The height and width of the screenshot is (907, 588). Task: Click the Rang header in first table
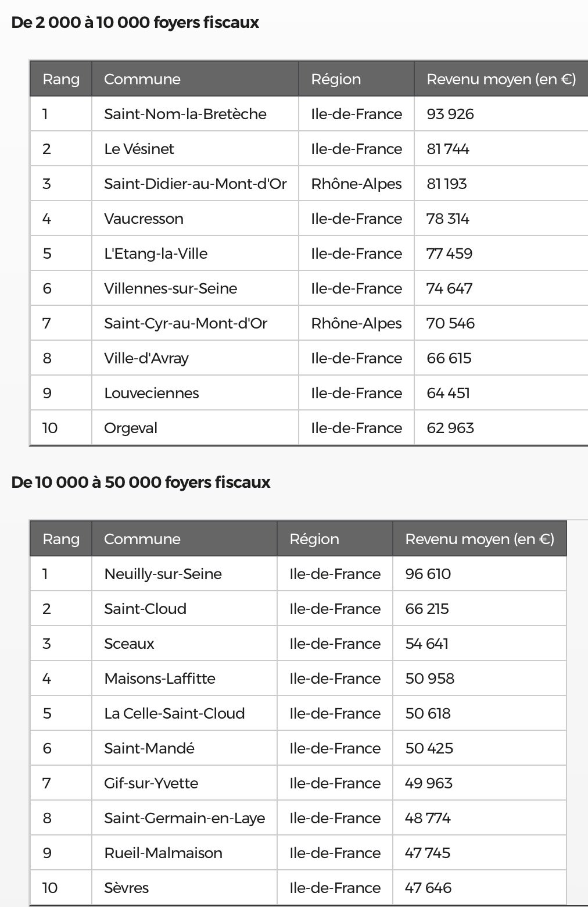pyautogui.click(x=61, y=79)
